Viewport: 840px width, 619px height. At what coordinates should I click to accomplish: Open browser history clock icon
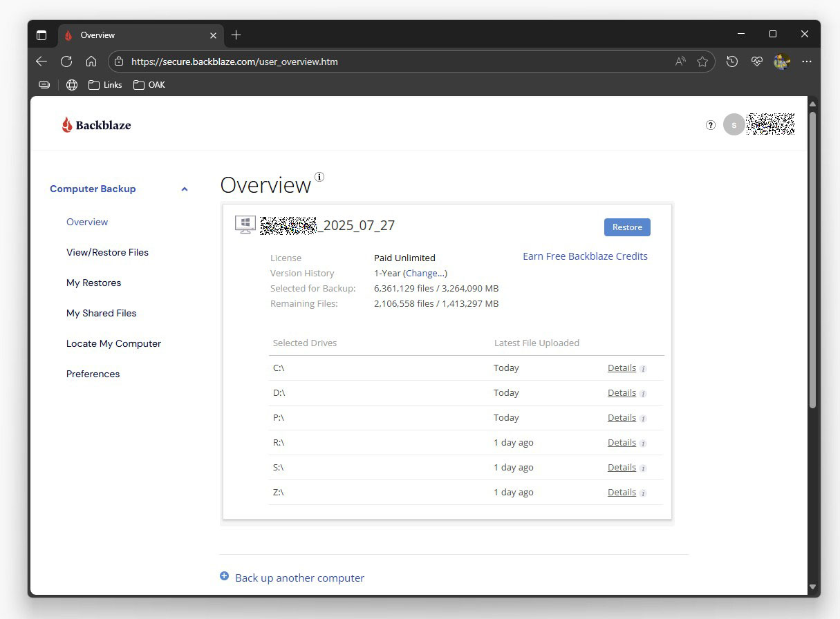tap(731, 61)
